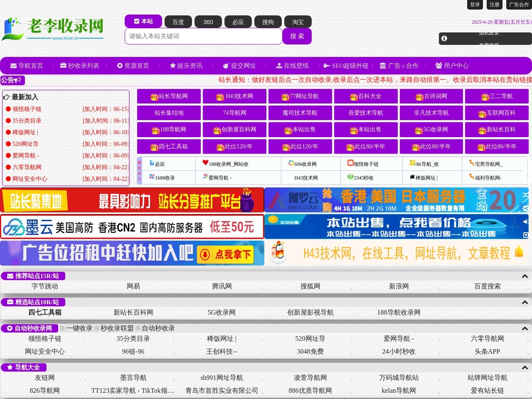Click the yellow favicon of 9K导航_收
Viewport: 532px width, 399px height.
(x=412, y=163)
